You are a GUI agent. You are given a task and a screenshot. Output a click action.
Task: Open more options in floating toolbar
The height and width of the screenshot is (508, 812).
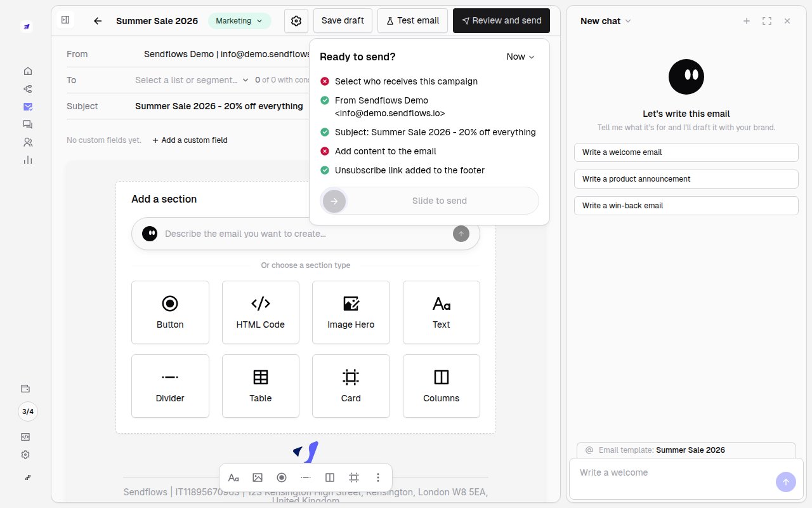click(x=378, y=478)
